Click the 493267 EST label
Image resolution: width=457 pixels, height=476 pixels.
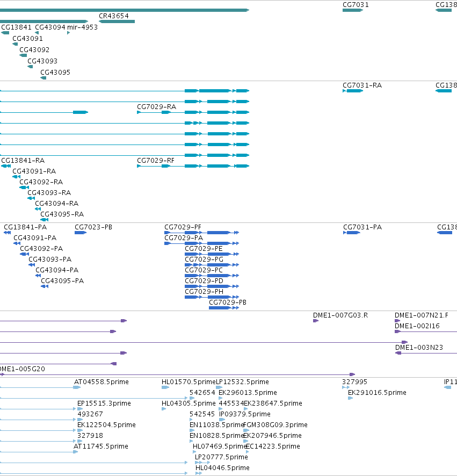coord(90,414)
